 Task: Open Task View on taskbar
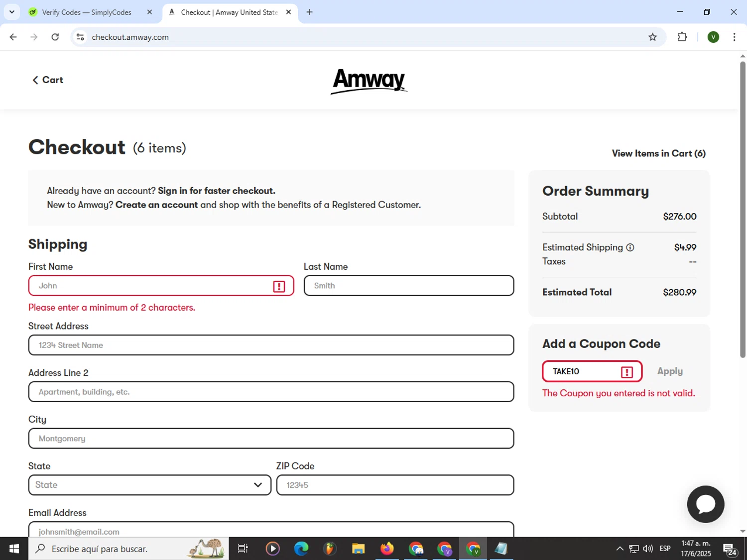(243, 549)
